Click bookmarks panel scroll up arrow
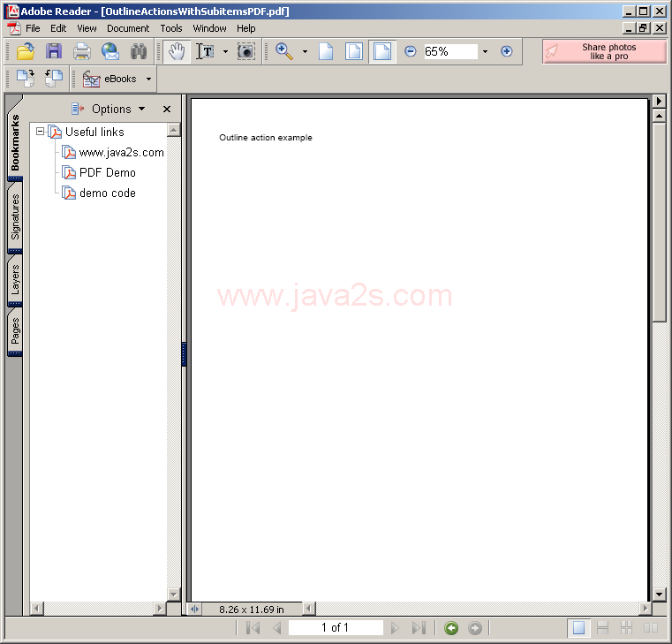 click(x=174, y=130)
